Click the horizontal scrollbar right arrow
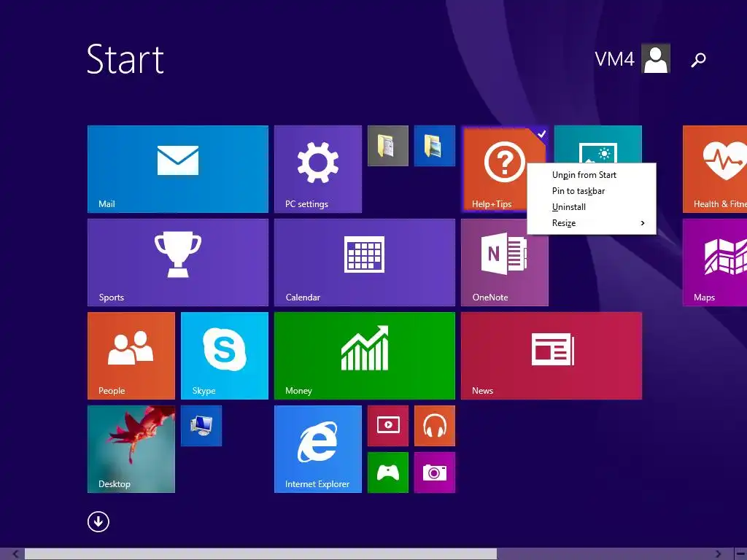 pyautogui.click(x=718, y=554)
